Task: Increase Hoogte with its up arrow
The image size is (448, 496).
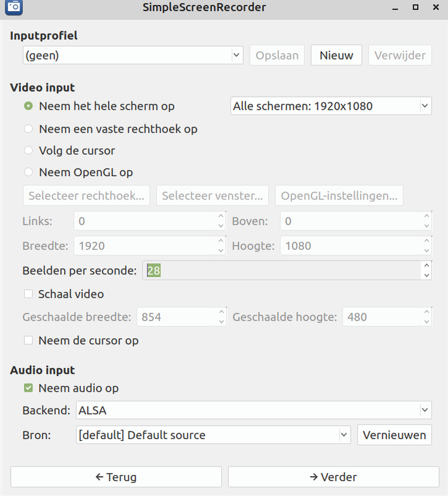Action: coord(426,241)
